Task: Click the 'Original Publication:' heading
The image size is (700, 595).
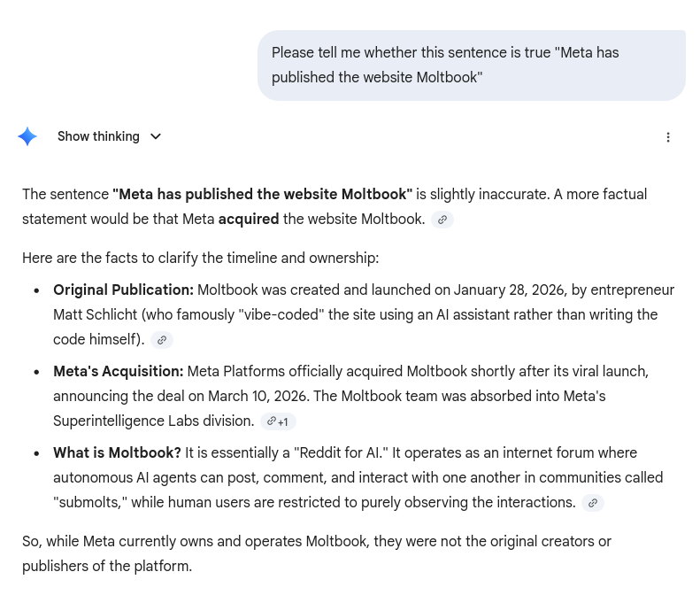Action: (123, 290)
